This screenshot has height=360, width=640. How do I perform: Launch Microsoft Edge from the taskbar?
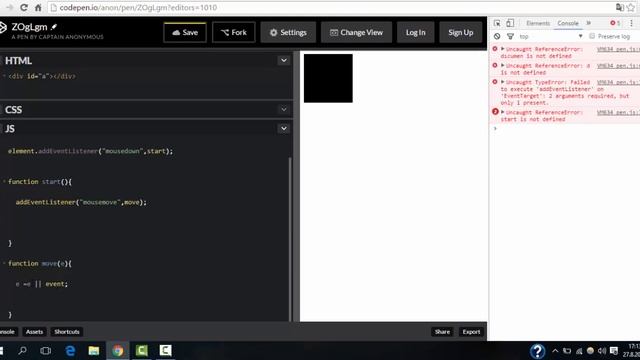click(70, 351)
